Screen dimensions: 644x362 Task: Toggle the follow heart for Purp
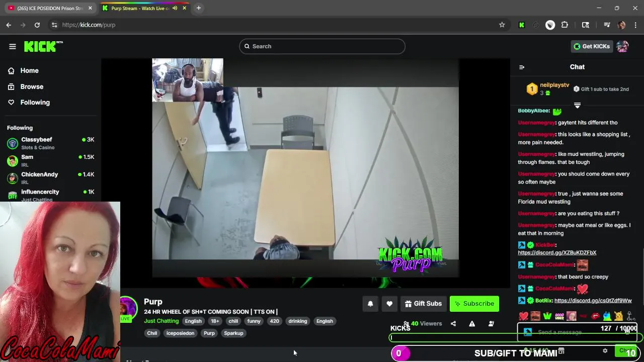tap(389, 304)
